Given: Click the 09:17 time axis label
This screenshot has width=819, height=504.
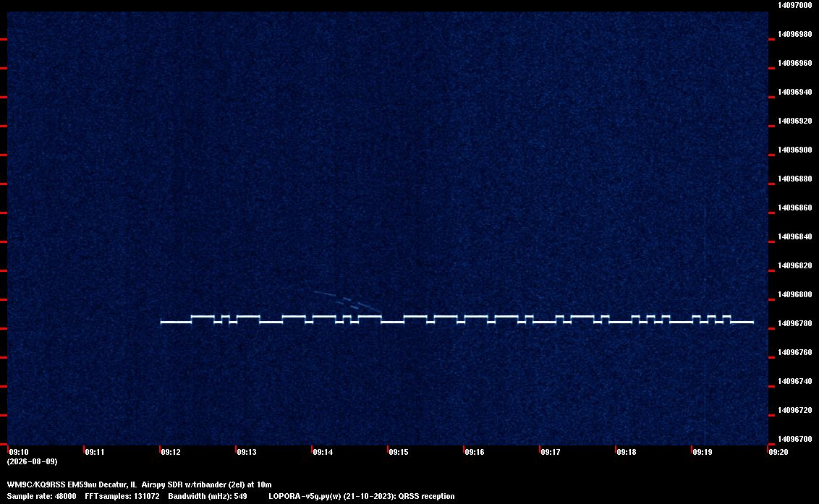Looking at the screenshot, I should click(551, 452).
